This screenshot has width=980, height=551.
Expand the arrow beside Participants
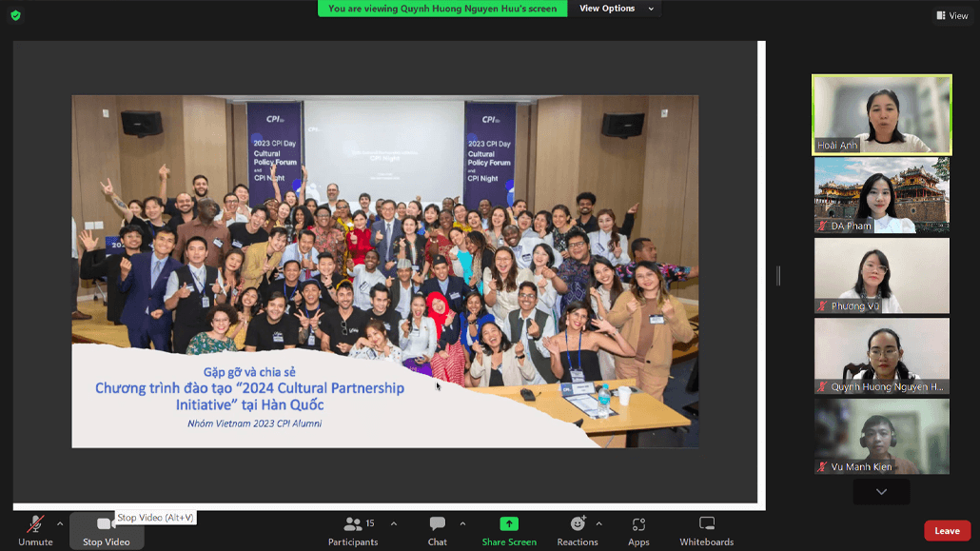(394, 523)
